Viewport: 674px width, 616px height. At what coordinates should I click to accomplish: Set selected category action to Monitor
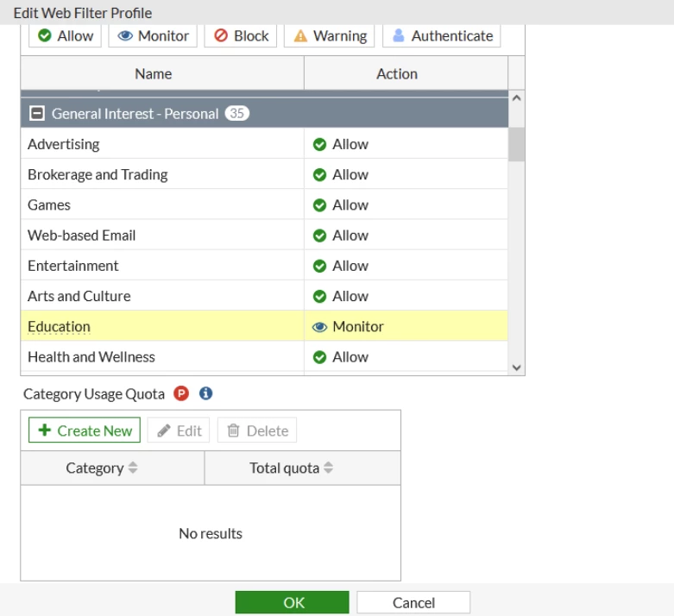click(153, 35)
